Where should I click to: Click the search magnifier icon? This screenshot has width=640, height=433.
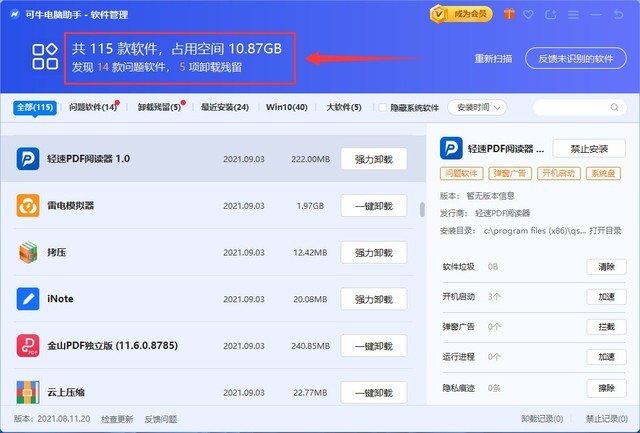pos(614,107)
